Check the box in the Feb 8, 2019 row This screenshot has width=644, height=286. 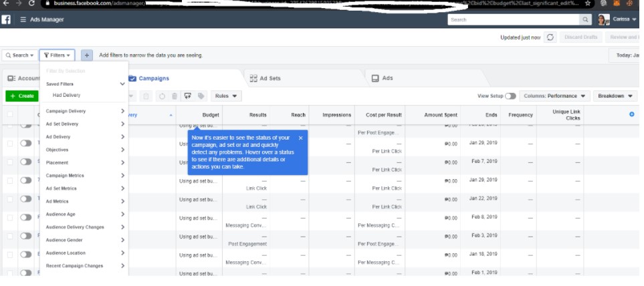pos(10,217)
